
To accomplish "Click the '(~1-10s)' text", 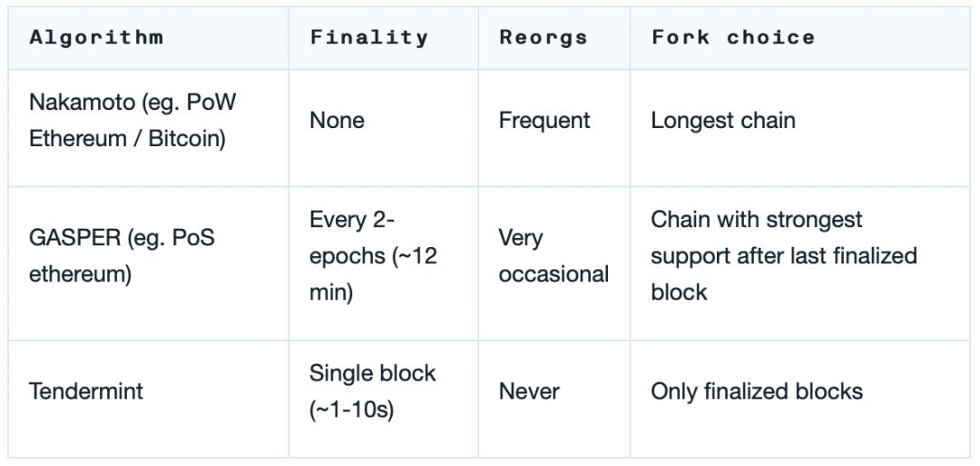I will 352,410.
